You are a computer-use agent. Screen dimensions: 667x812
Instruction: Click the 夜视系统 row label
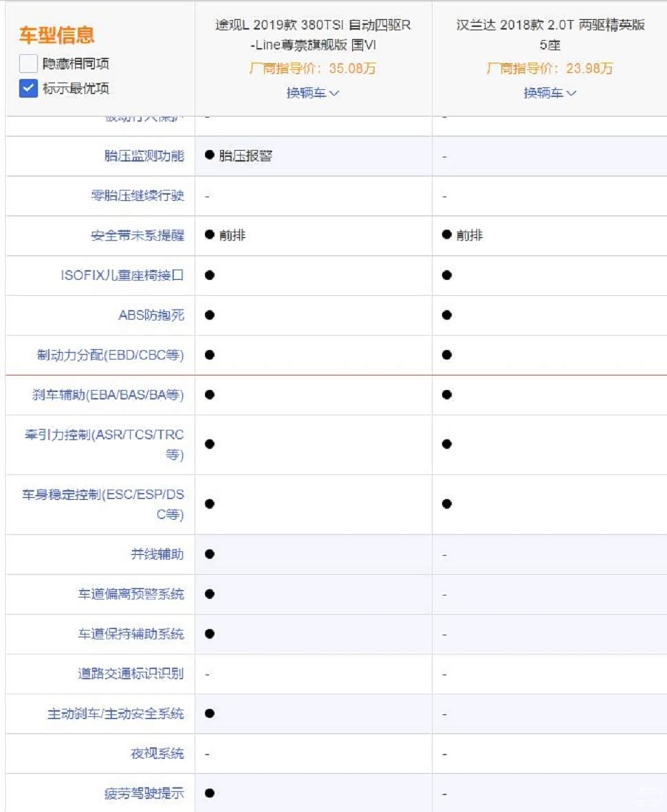(x=157, y=754)
